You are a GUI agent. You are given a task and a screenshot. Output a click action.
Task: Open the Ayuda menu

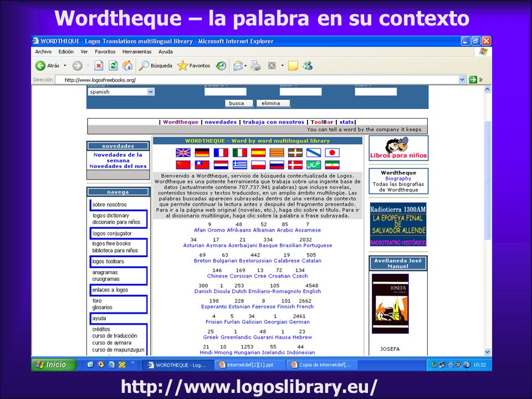click(x=166, y=52)
